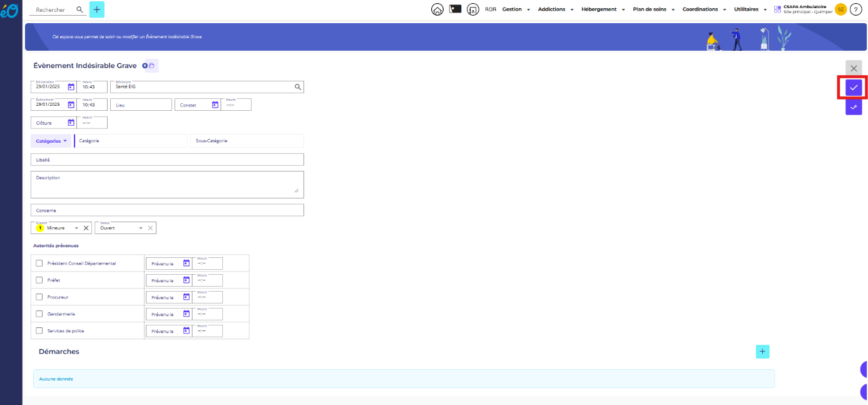The image size is (868, 405).
Task: Click the ROR link in top bar
Action: pyautogui.click(x=491, y=9)
